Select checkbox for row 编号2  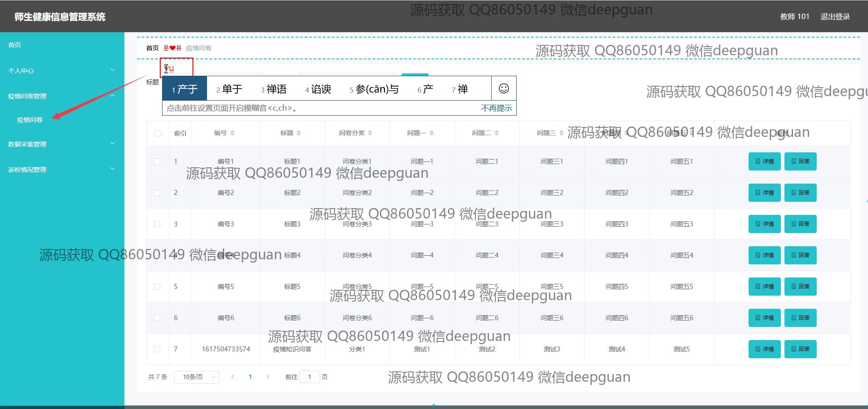[x=157, y=193]
